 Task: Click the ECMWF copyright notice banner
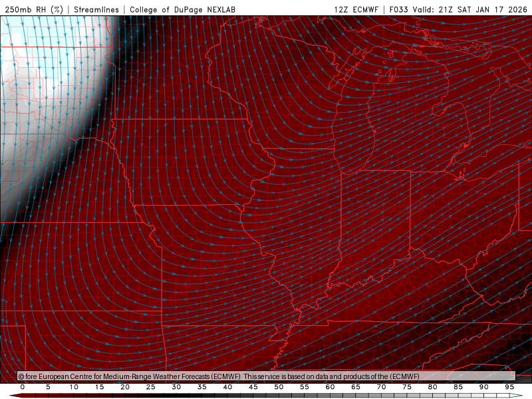[267, 376]
